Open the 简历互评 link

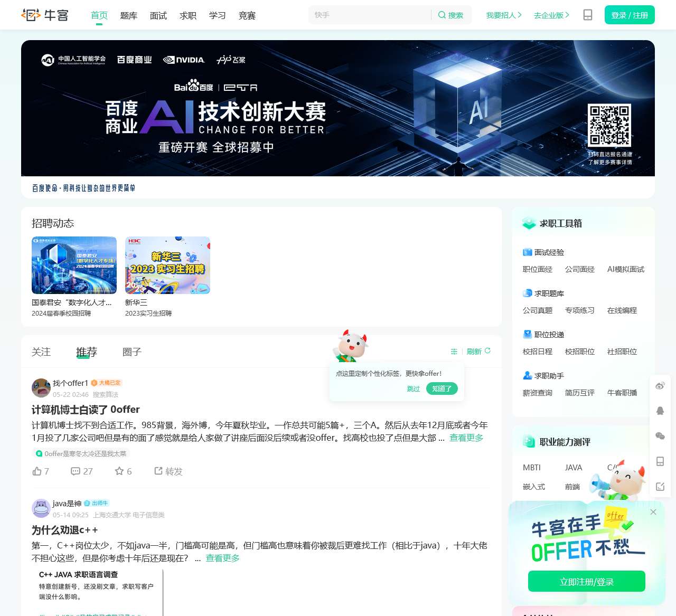point(580,393)
